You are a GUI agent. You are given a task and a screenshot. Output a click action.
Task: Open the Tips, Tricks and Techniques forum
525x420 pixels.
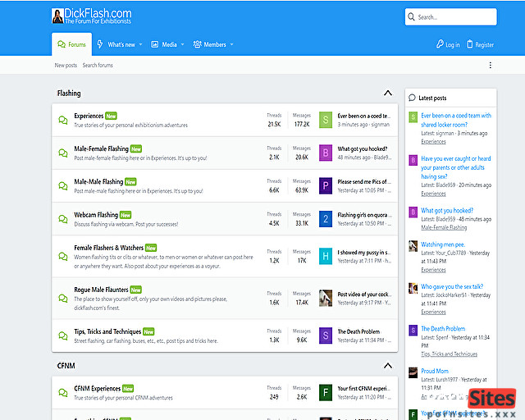(107, 331)
